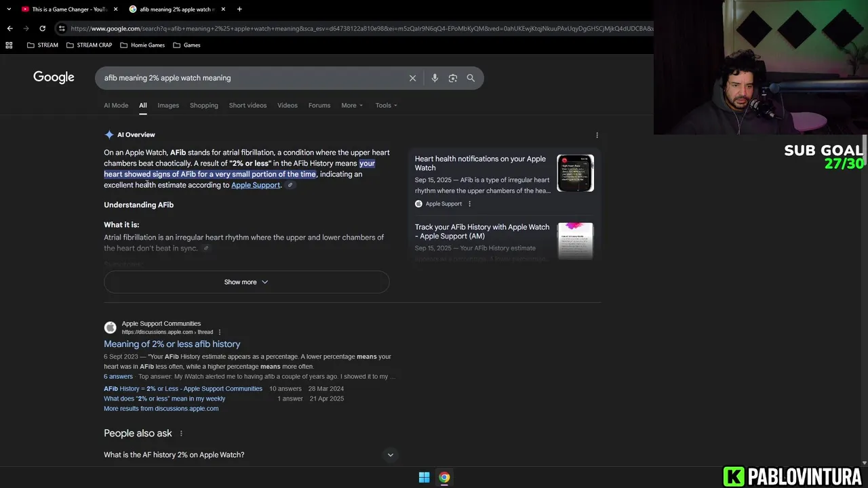868x488 pixels.
Task: Open the apps grid in bookmarks bar
Action: coord(9,45)
